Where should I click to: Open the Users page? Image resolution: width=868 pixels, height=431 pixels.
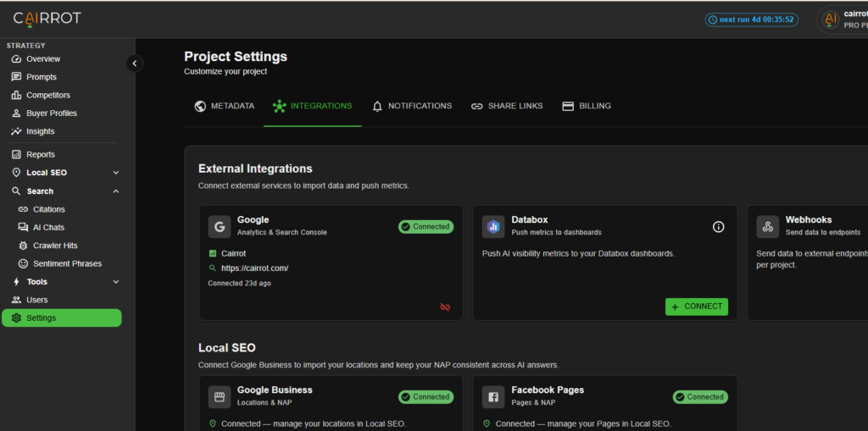pos(37,300)
